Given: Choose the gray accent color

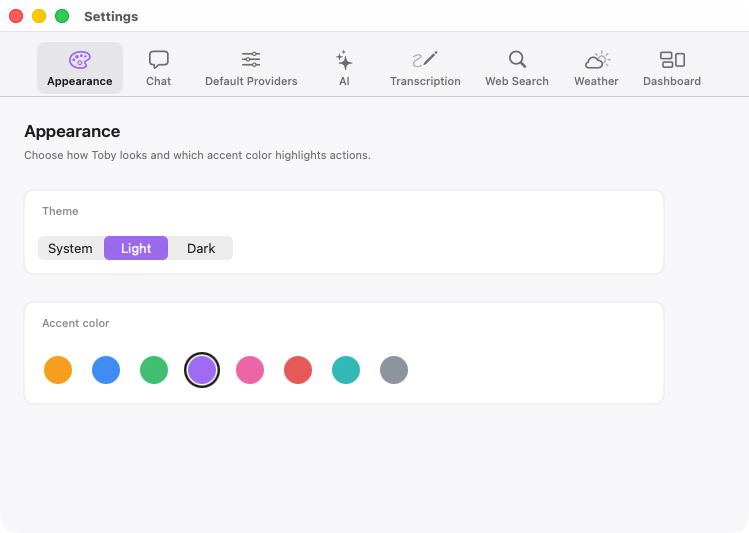Looking at the screenshot, I should pyautogui.click(x=394, y=370).
